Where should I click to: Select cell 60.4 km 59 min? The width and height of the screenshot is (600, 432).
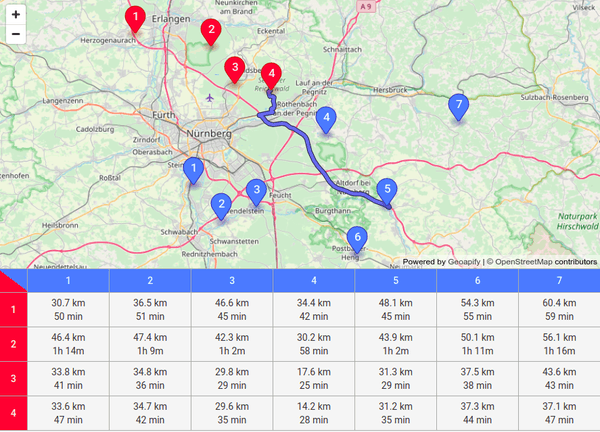click(x=559, y=310)
